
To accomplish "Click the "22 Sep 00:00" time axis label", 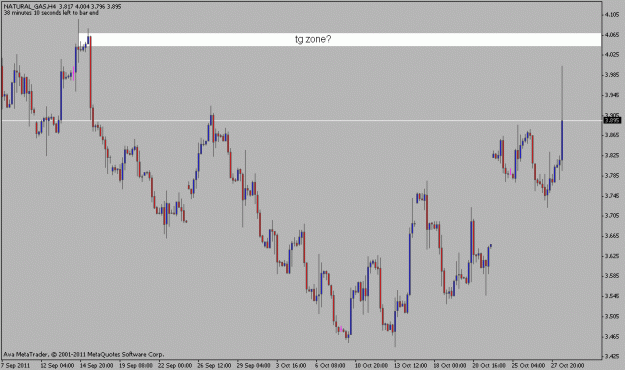I will [x=175, y=365].
